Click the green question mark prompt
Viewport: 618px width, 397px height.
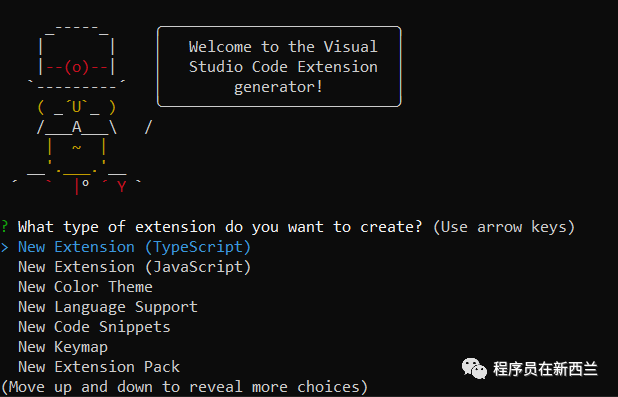(x=4, y=227)
